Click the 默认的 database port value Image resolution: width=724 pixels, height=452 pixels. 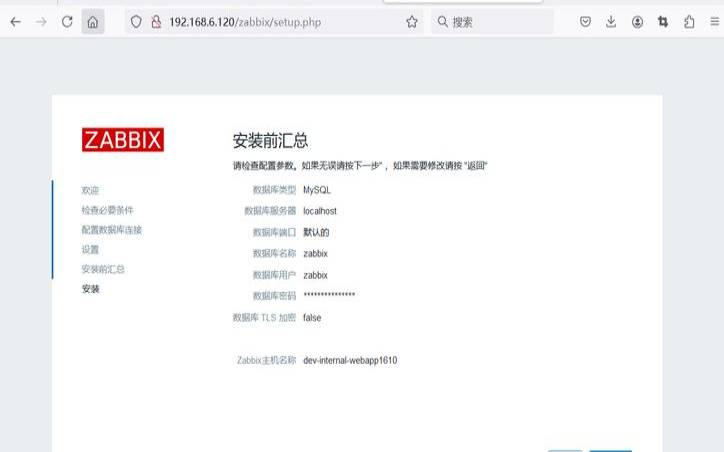click(316, 232)
